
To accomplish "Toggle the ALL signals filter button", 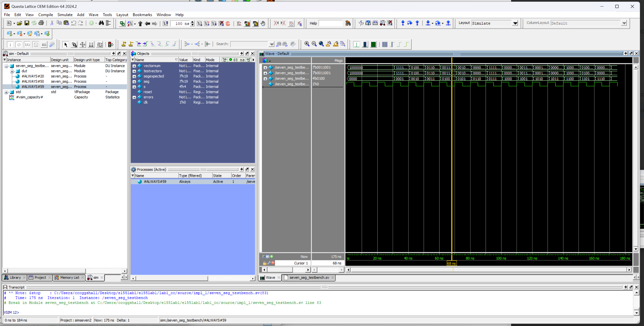I will 44,45.
